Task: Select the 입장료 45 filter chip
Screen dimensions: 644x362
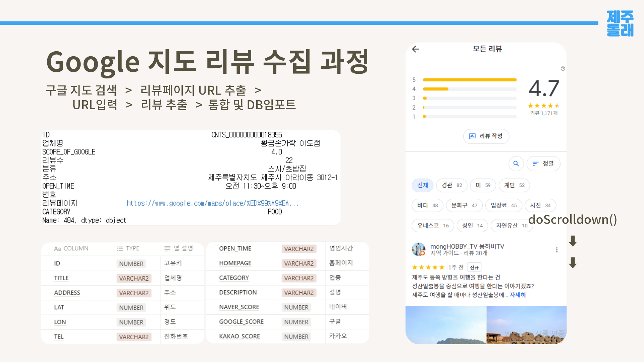Action: [504, 205]
